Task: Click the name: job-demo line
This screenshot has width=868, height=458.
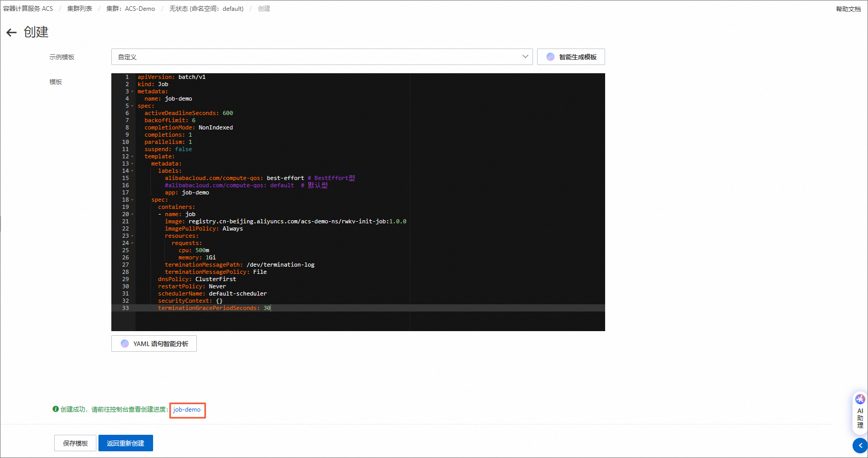Action: click(168, 99)
